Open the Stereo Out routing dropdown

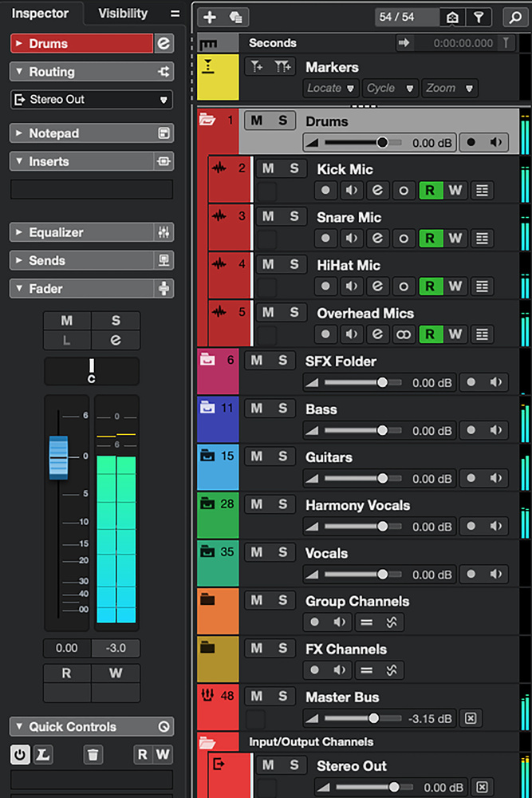pyautogui.click(x=92, y=99)
